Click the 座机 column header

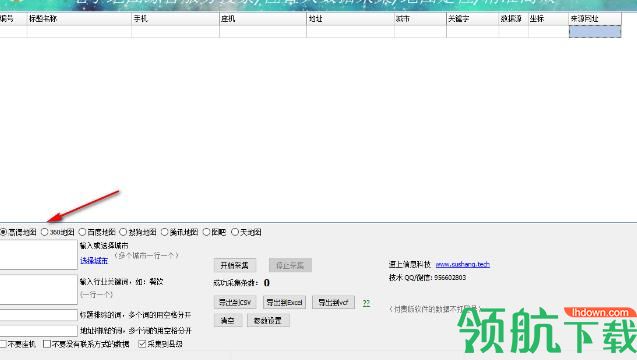click(x=263, y=19)
